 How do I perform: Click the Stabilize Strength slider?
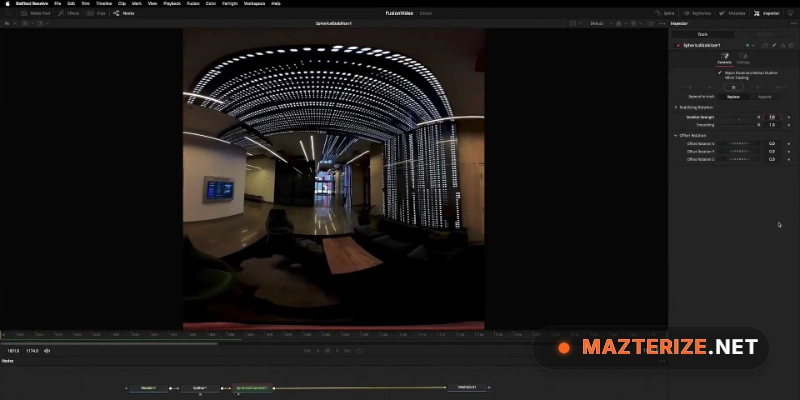pyautogui.click(x=739, y=117)
